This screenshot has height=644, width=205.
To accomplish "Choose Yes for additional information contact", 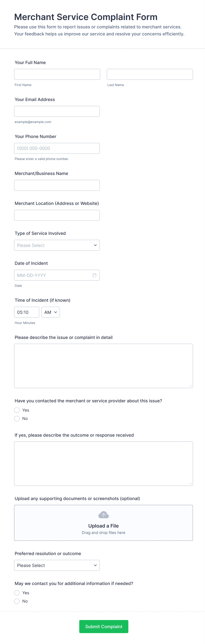I will click(17, 593).
